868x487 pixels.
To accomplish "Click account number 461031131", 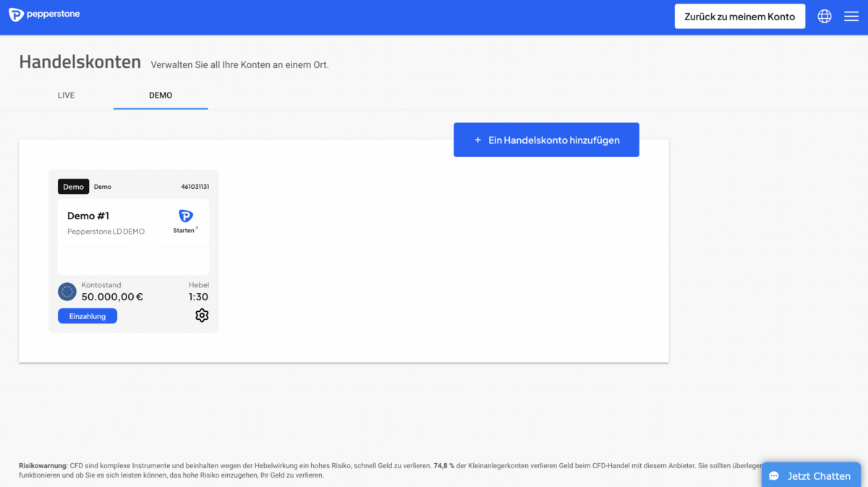I will pos(195,187).
